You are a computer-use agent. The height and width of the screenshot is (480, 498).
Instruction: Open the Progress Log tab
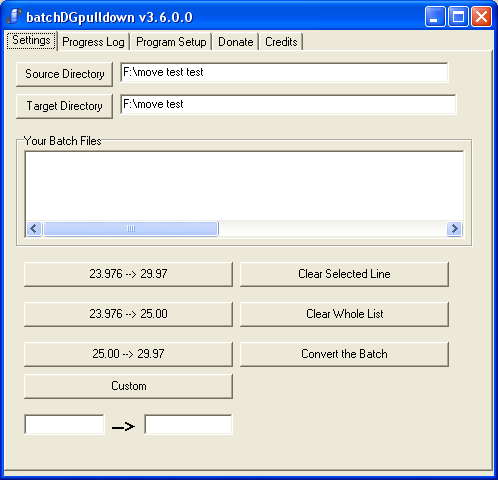coord(93,42)
